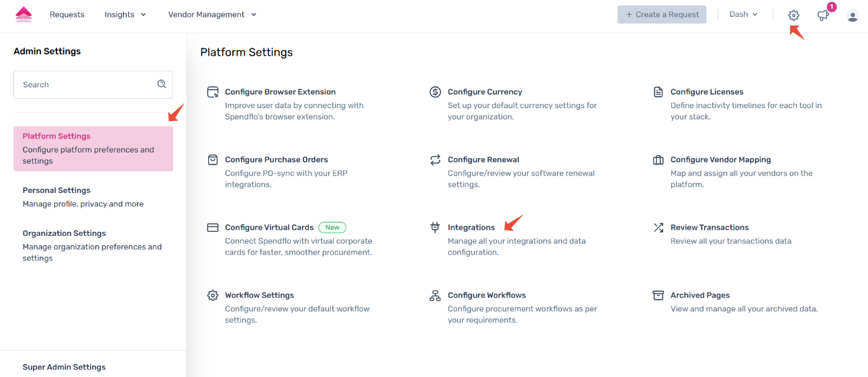Click the Configure Currency dollar icon
The width and height of the screenshot is (868, 377).
pos(435,92)
